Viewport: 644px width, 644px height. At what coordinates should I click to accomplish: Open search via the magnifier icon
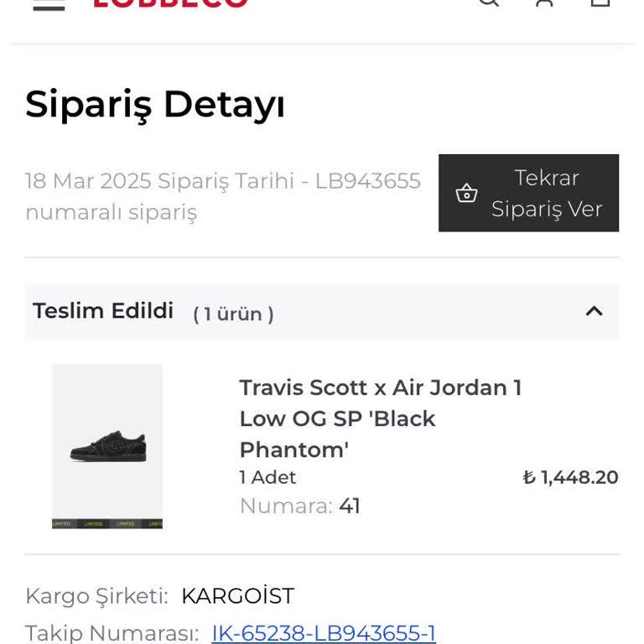(488, 3)
